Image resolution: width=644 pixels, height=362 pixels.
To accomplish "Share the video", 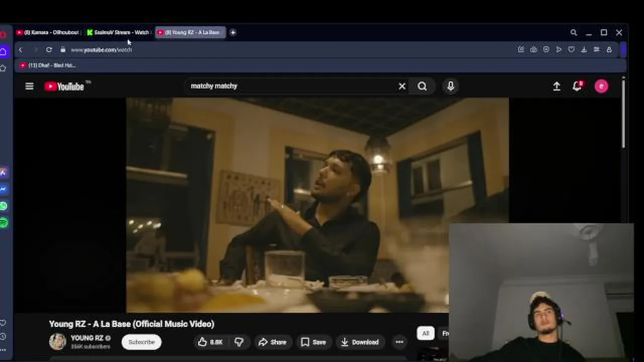I will pos(272,342).
